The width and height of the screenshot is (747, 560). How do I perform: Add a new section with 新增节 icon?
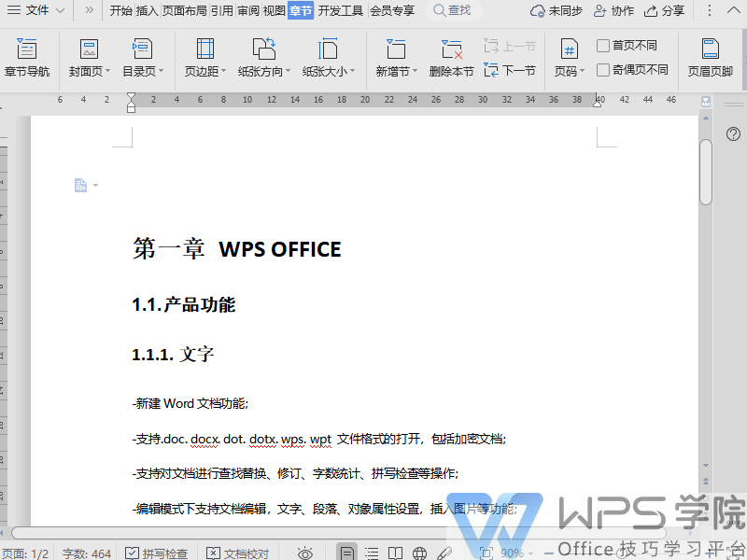click(x=395, y=49)
